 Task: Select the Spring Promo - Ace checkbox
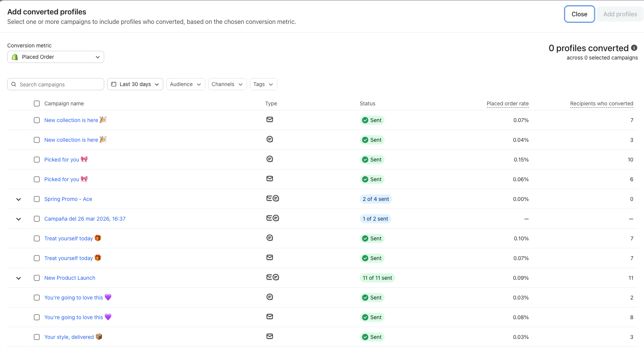(37, 199)
